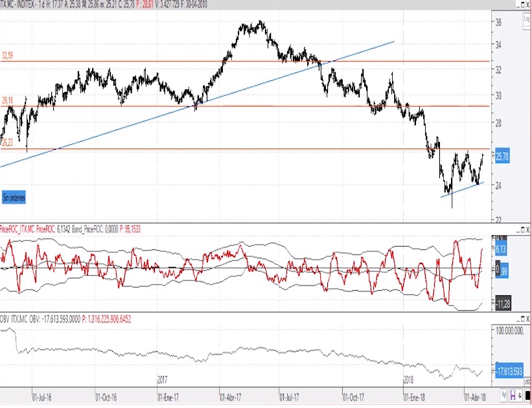Minimize the main price chart panel
This screenshot has height=408, width=532.
pyautogui.click(x=518, y=5)
